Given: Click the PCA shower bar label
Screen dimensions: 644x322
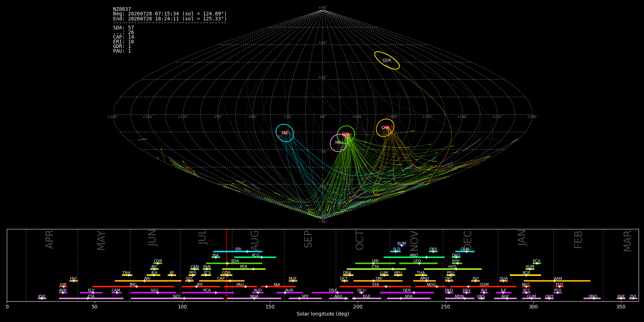Looking at the screenshot, I should tap(207, 291).
